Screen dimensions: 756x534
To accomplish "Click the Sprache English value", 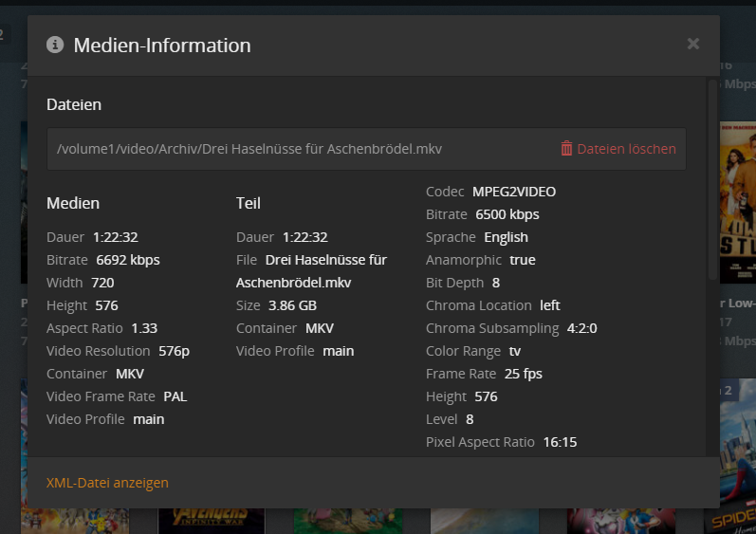I will 506,237.
